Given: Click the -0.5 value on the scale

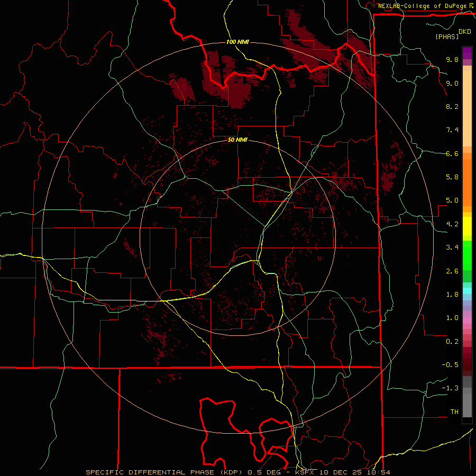Looking at the screenshot, I should click(450, 365).
